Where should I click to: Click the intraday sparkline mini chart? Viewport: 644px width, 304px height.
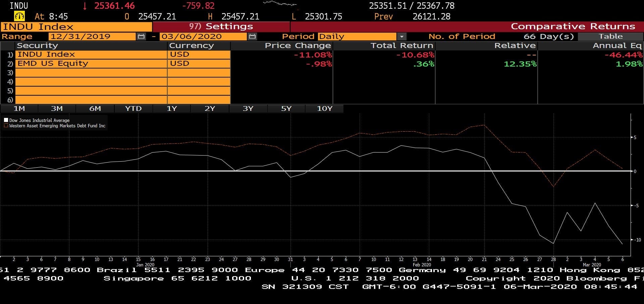(x=280, y=4)
